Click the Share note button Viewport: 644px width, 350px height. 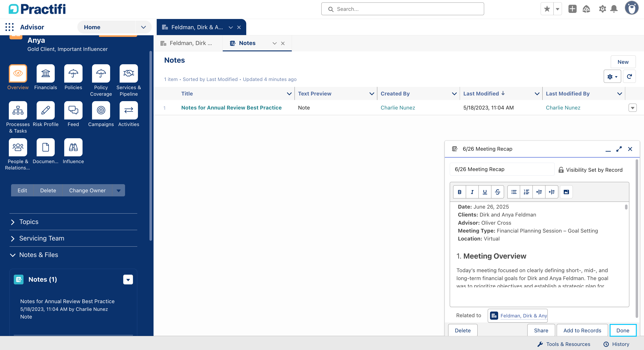pos(541,330)
